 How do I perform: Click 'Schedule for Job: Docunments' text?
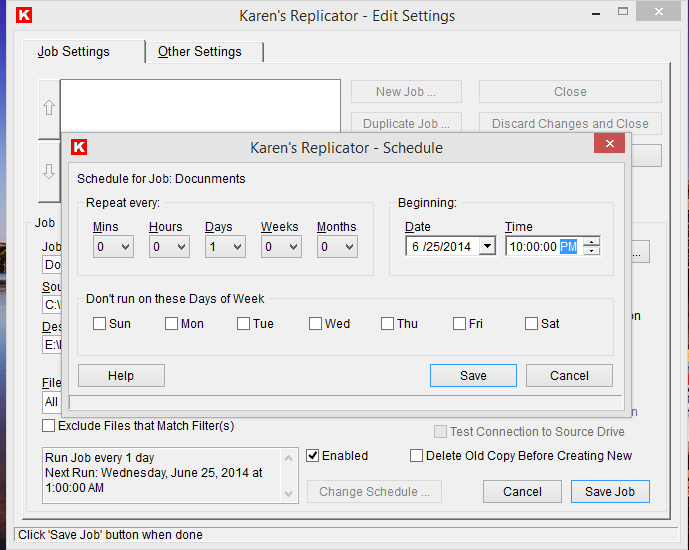pyautogui.click(x=161, y=179)
